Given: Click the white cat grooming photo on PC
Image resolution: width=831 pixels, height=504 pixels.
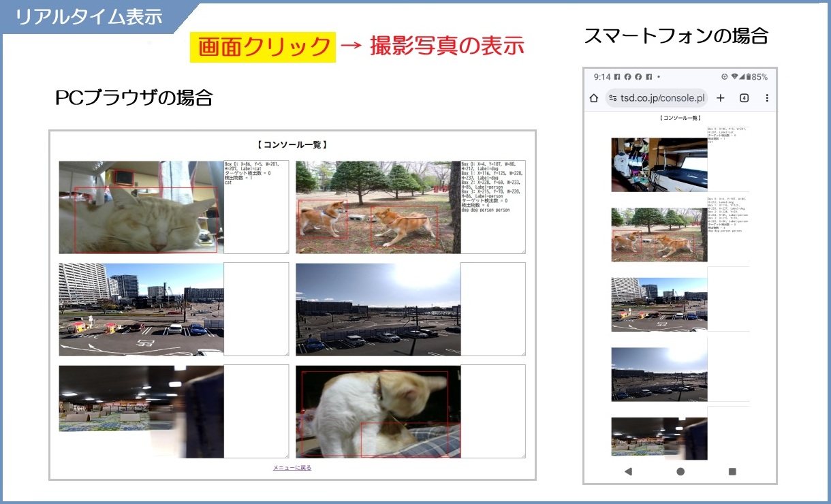Looking at the screenshot, I should [x=378, y=411].
